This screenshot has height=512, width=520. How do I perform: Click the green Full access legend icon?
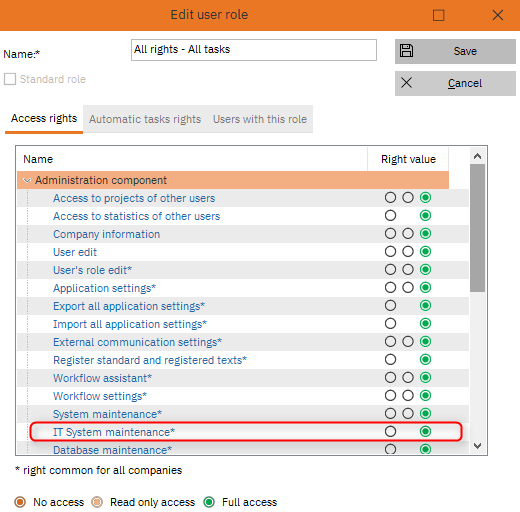click(209, 502)
